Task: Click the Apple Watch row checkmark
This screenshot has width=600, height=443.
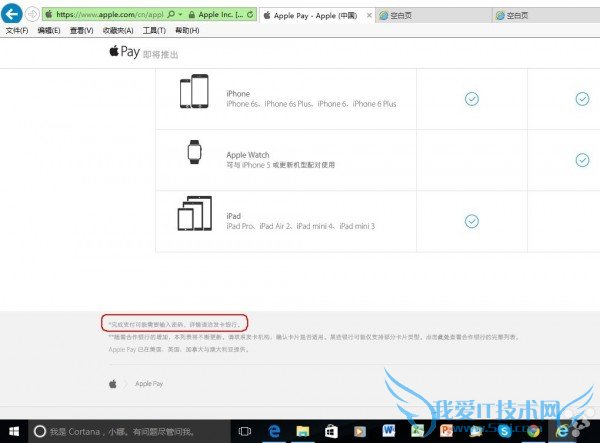Action: click(x=582, y=160)
